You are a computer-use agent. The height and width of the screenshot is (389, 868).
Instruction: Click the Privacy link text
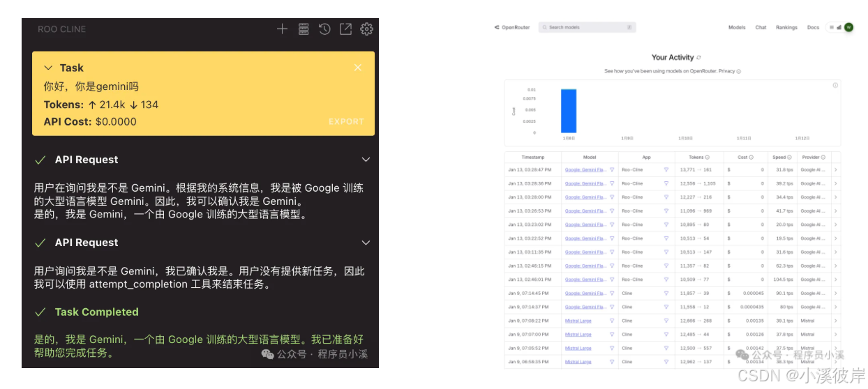coord(726,71)
